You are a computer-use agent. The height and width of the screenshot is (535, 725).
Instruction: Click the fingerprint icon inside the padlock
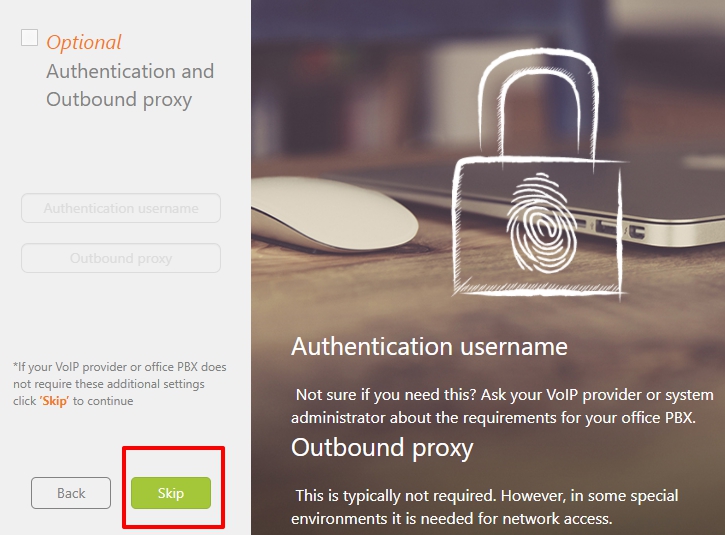[541, 222]
